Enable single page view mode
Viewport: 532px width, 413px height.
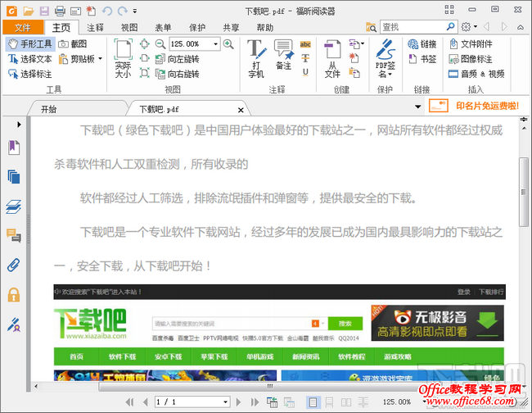pyautogui.click(x=313, y=402)
